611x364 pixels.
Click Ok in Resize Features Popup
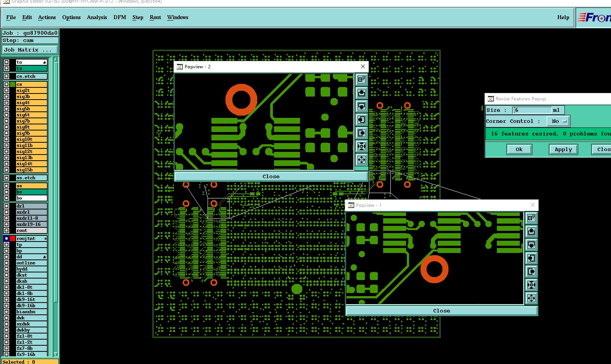(x=519, y=150)
